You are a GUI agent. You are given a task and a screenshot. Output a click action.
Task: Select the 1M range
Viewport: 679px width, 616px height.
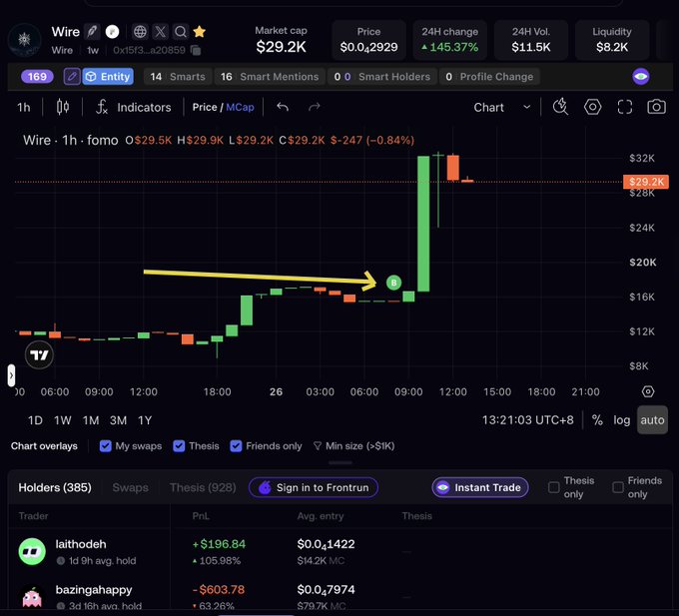click(x=91, y=420)
